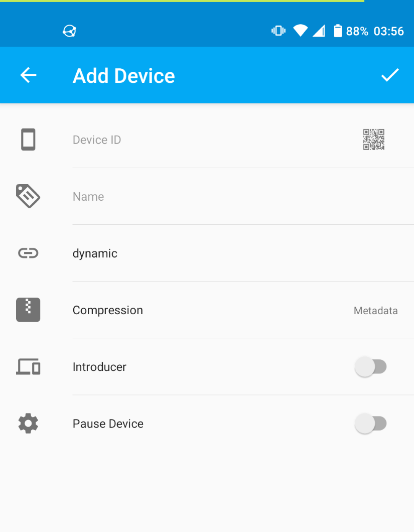The image size is (414, 532).
Task: Open the Compression Metadata selector
Action: pos(376,311)
